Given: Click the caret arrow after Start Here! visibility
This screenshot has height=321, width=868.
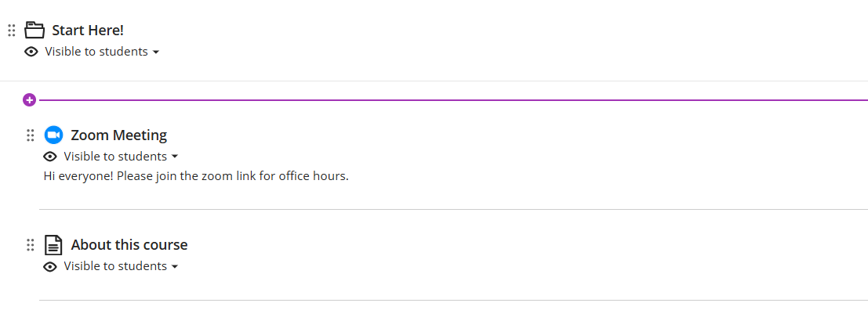Looking at the screenshot, I should [x=156, y=52].
